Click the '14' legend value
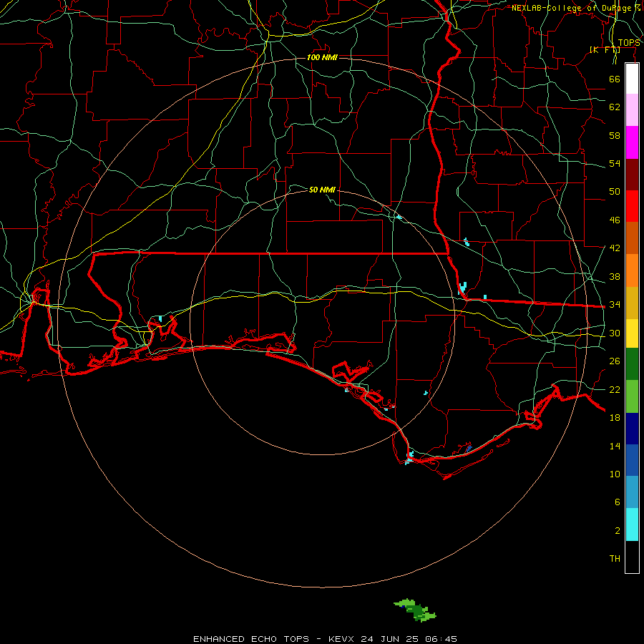Screen dimensions: 644x644 [x=615, y=446]
